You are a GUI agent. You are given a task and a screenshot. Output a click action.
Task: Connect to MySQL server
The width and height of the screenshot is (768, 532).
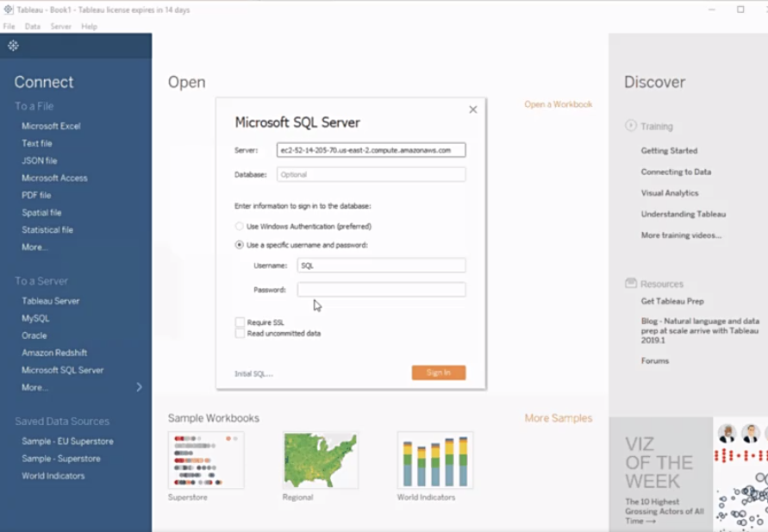pyautogui.click(x=35, y=318)
